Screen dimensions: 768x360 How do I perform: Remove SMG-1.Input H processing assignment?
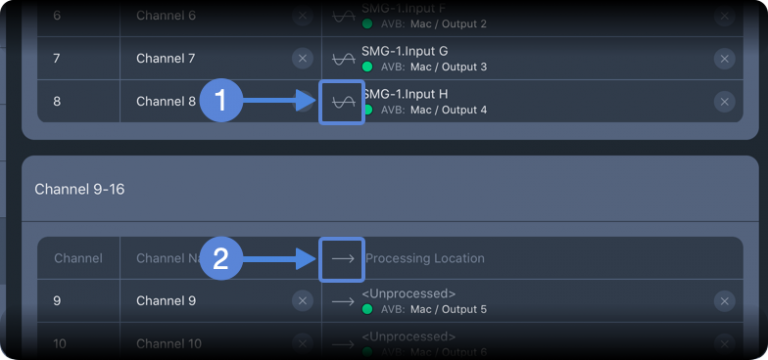724,102
